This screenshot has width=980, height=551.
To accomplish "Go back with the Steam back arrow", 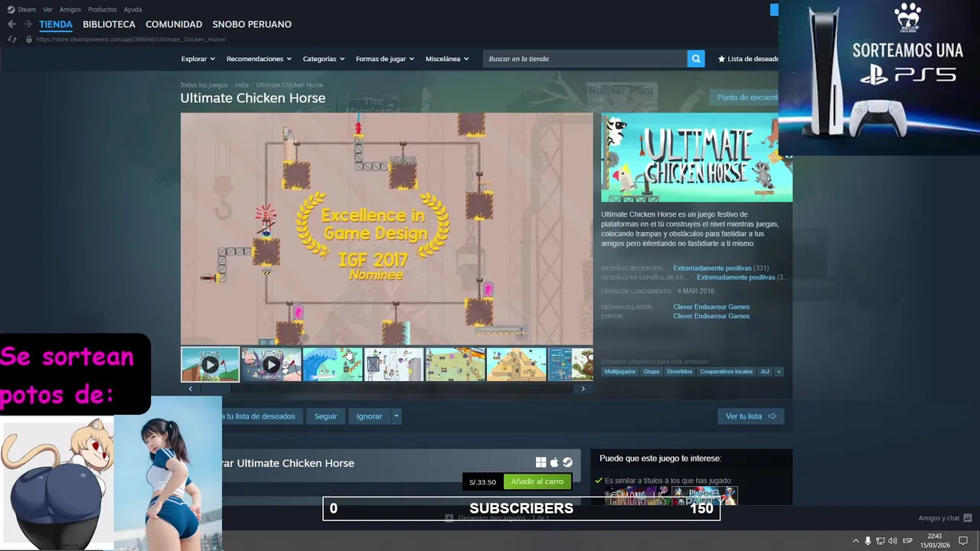I will pyautogui.click(x=11, y=24).
